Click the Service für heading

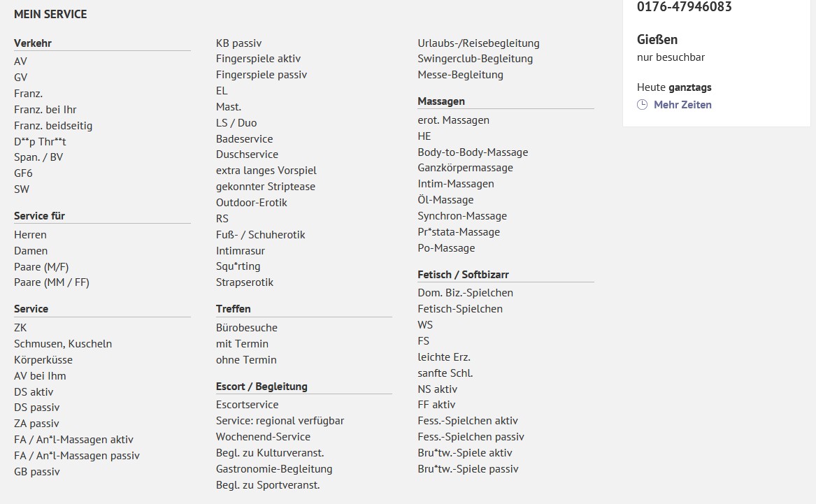point(39,216)
